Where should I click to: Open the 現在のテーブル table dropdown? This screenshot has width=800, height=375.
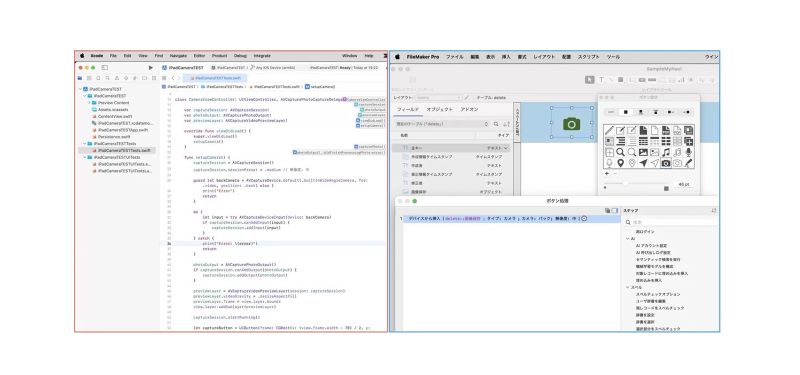(442, 124)
